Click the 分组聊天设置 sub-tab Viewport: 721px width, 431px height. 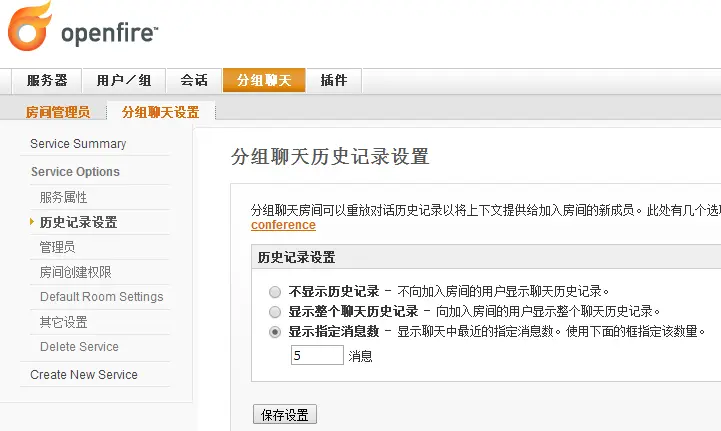point(160,112)
